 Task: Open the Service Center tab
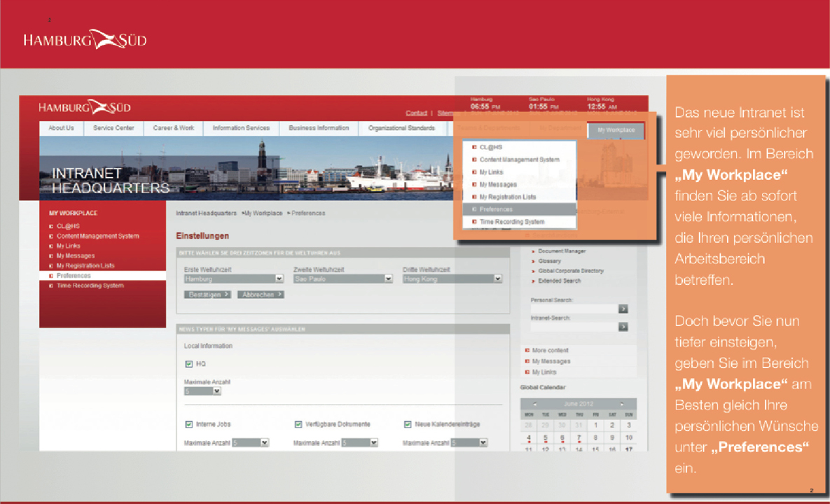tap(113, 129)
